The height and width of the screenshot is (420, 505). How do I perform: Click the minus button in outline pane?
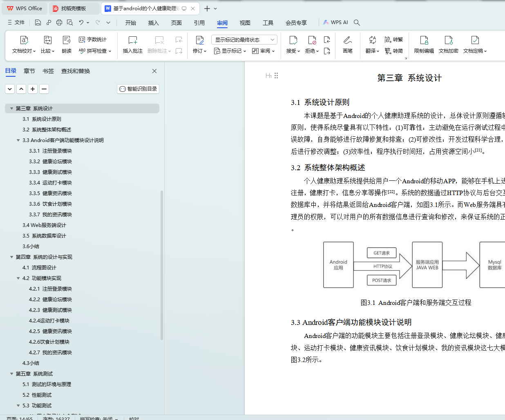[x=45, y=89]
